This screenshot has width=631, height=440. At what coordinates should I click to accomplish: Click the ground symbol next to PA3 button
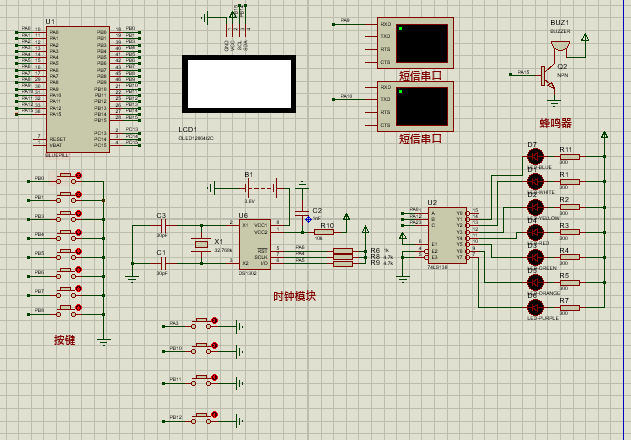point(240,326)
